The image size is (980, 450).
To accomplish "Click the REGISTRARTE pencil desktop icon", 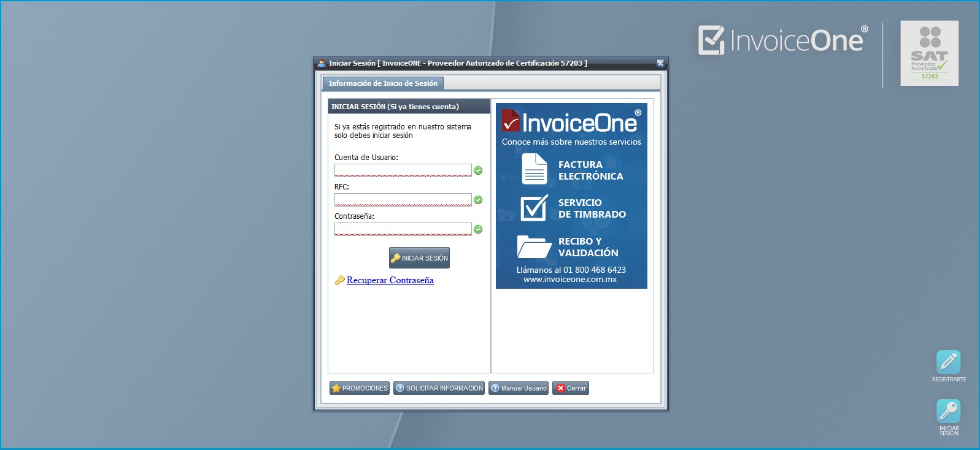I will click(x=948, y=362).
